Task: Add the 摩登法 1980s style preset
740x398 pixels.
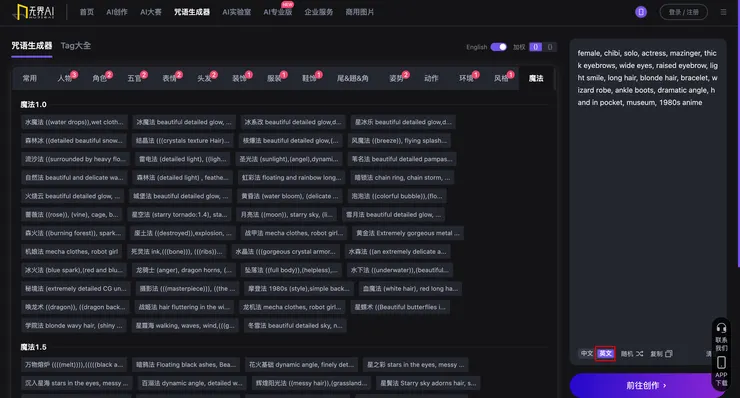Action: pyautogui.click(x=299, y=288)
